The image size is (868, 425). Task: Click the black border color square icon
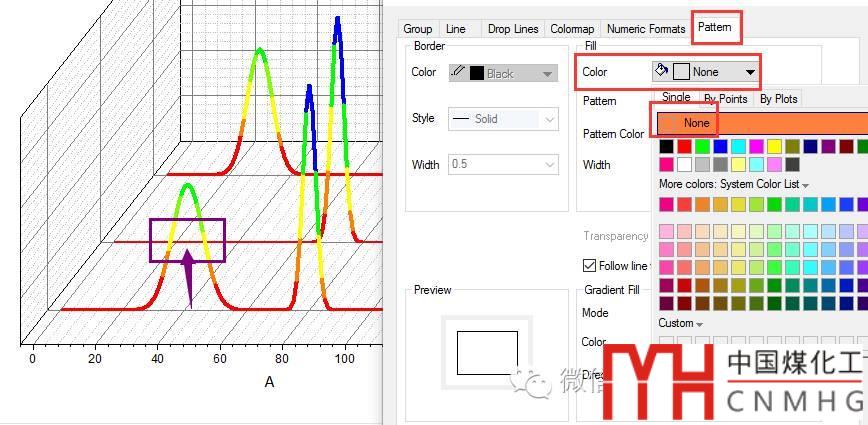[x=477, y=73]
